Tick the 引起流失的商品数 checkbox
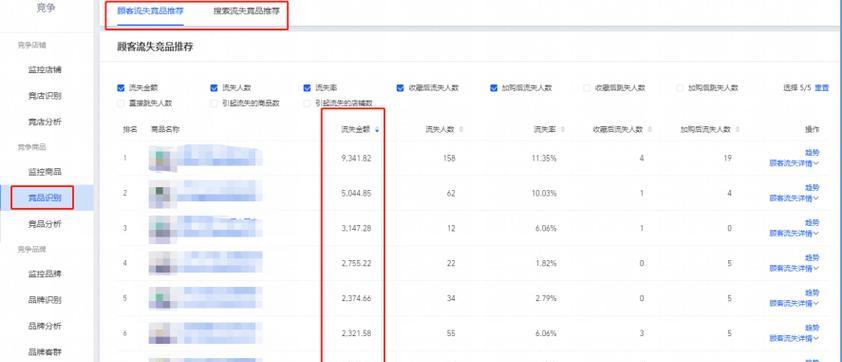This screenshot has width=842, height=362. coord(214,103)
